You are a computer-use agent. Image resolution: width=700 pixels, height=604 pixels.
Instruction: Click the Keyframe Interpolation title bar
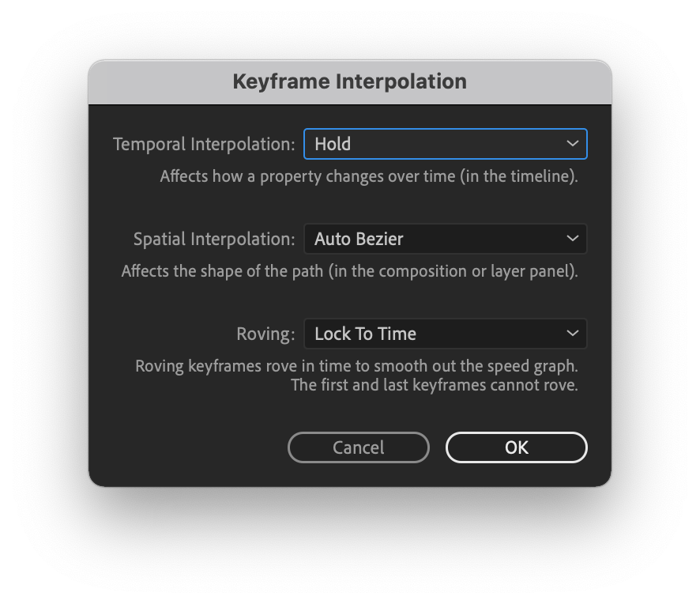350,82
